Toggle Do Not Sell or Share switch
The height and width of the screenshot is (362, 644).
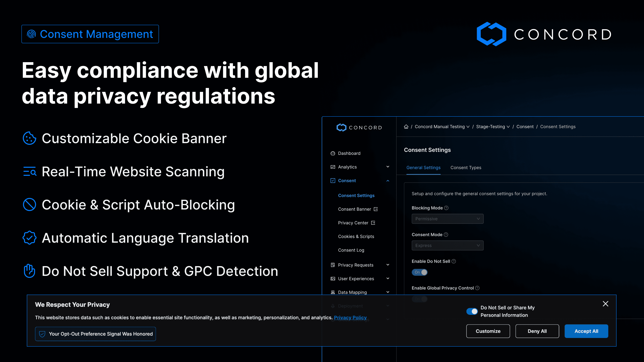tap(472, 311)
